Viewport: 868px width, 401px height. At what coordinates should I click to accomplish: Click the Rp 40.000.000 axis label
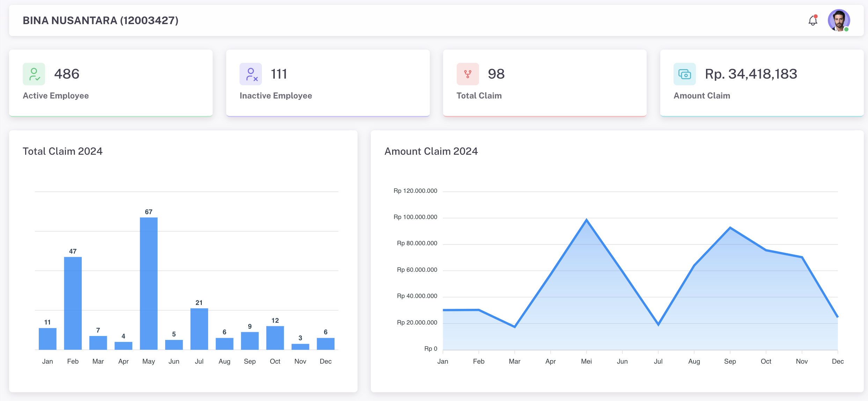point(417,296)
